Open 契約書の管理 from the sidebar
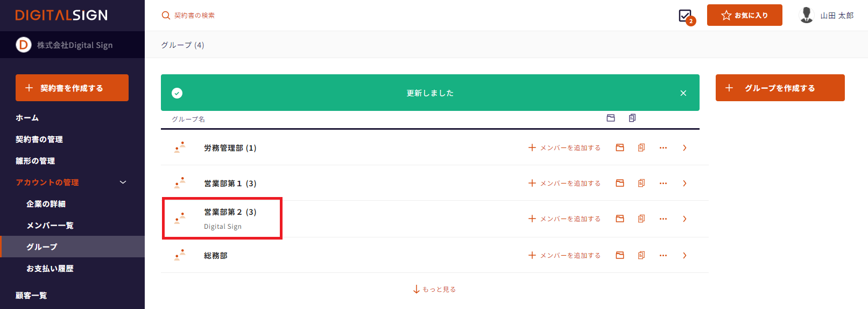The height and width of the screenshot is (309, 868). 39,139
